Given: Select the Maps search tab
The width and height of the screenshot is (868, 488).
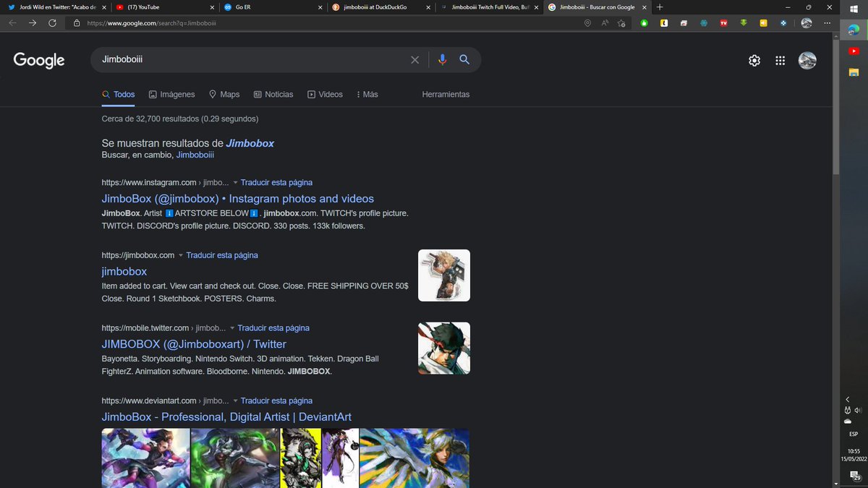Looking at the screenshot, I should point(224,95).
